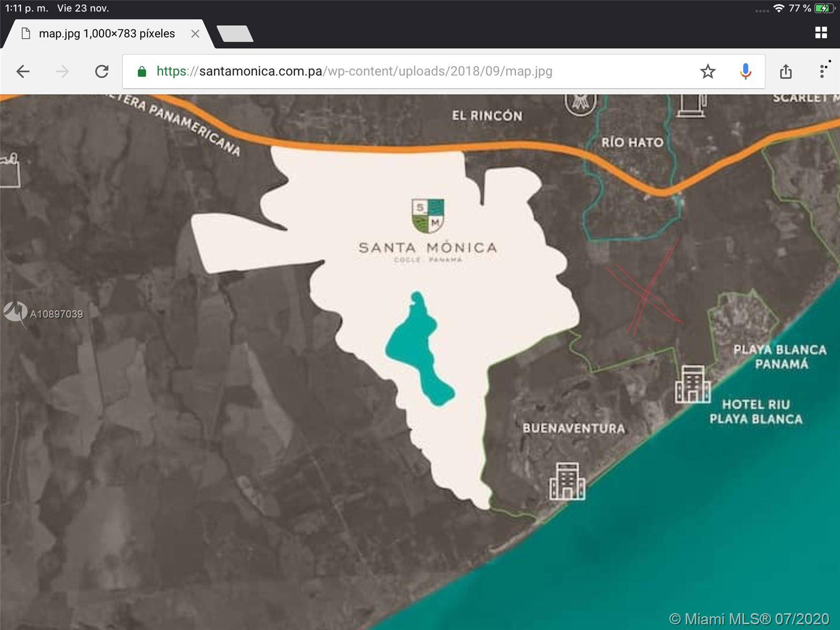This screenshot has width=840, height=630.
Task: Click the hotel icon near Buenaventura
Action: click(567, 481)
